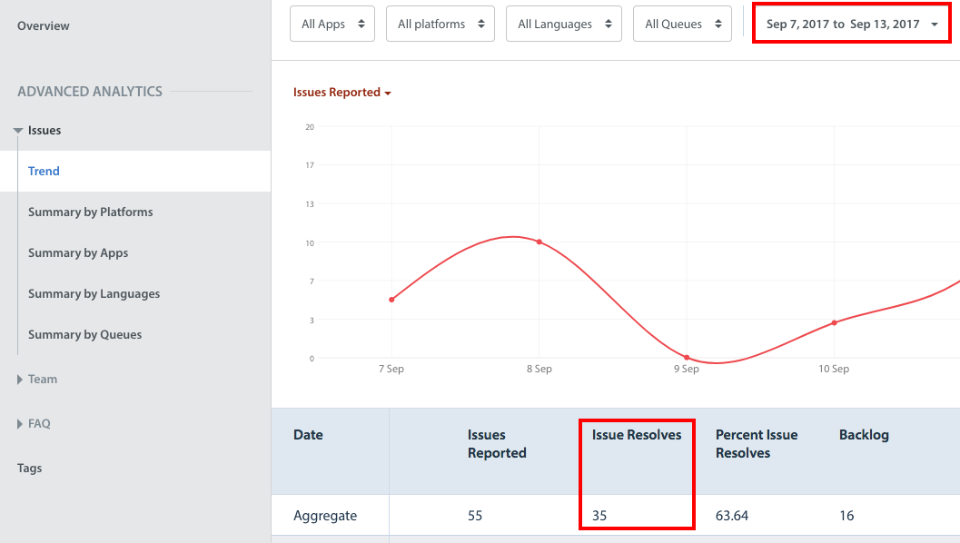Go to the Overview page
The width and height of the screenshot is (960, 543).
43,26
